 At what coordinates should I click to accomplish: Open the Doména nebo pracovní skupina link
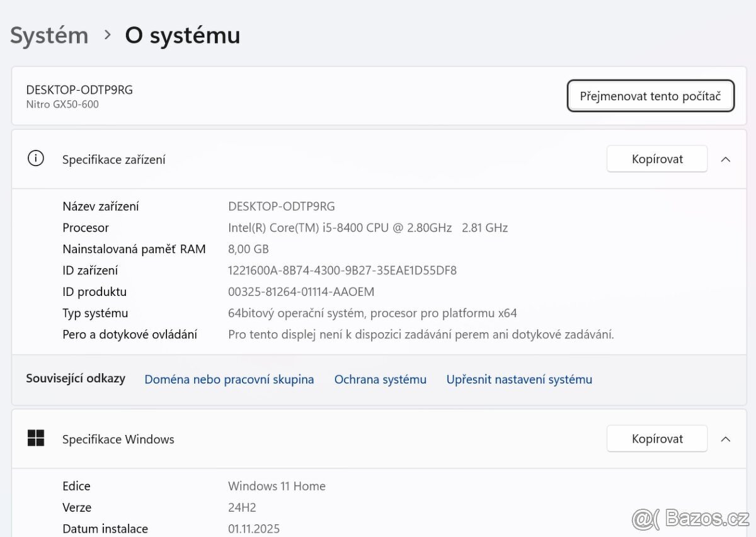coord(229,379)
